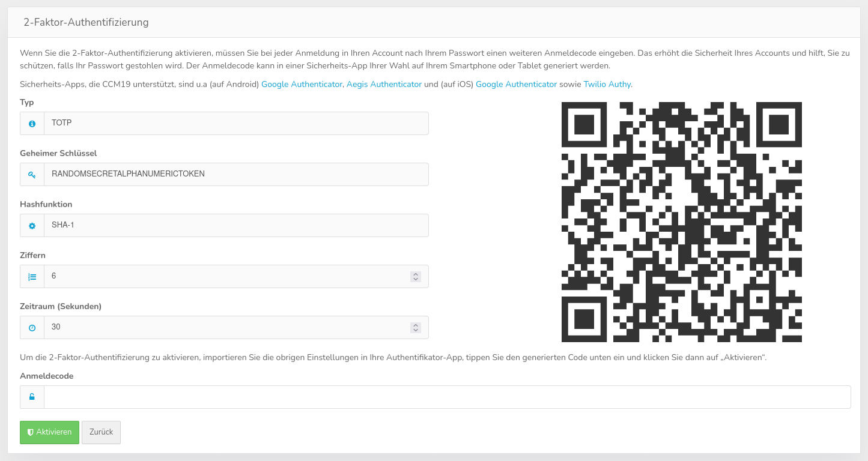Focus the empty Anmeldecode input field
This screenshot has height=461, width=868.
tap(447, 397)
